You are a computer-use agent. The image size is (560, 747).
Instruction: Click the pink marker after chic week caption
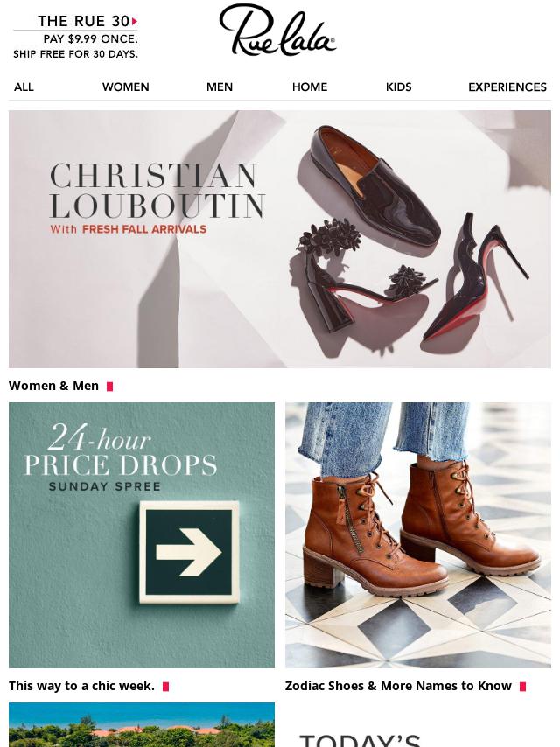click(166, 687)
